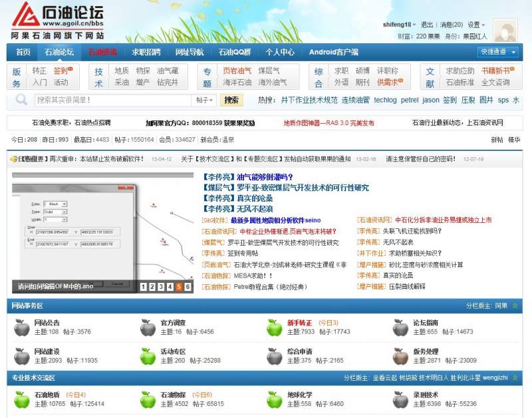Open the 快捷通道 dropdown
The width and height of the screenshot is (532, 418).
coord(497,52)
